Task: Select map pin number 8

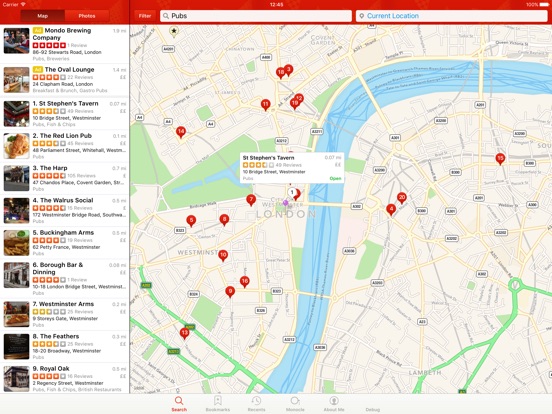Action: tap(224, 220)
